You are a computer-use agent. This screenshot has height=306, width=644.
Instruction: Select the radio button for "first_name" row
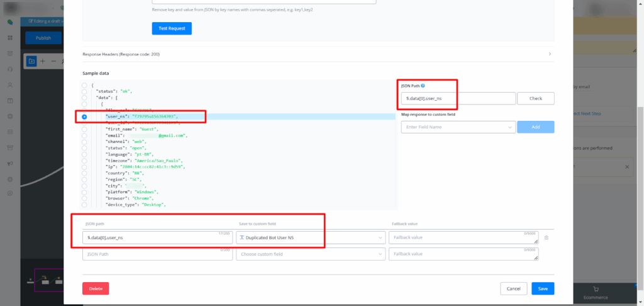coord(84,128)
